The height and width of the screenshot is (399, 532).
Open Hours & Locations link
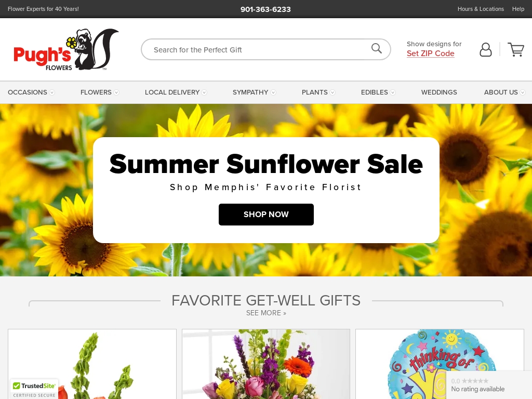point(481,9)
